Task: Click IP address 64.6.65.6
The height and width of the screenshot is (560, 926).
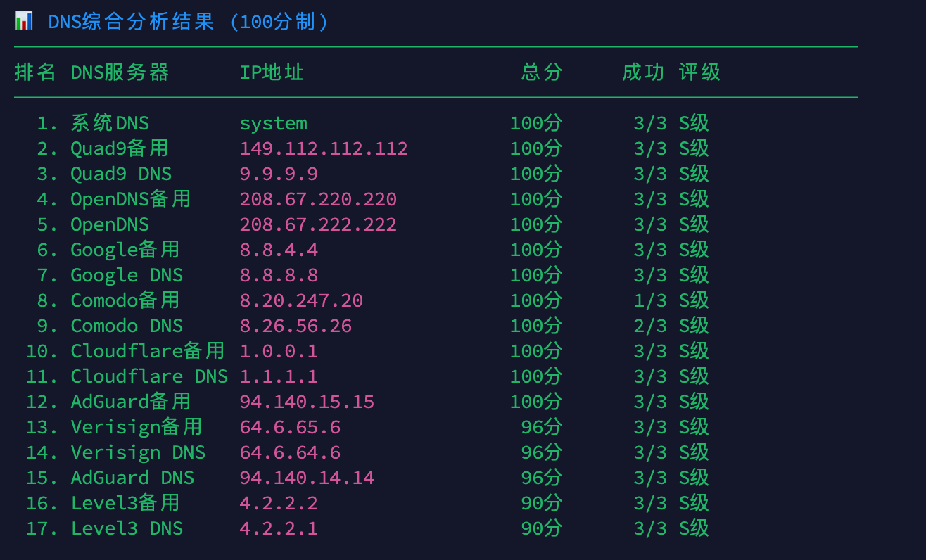Action: click(290, 427)
